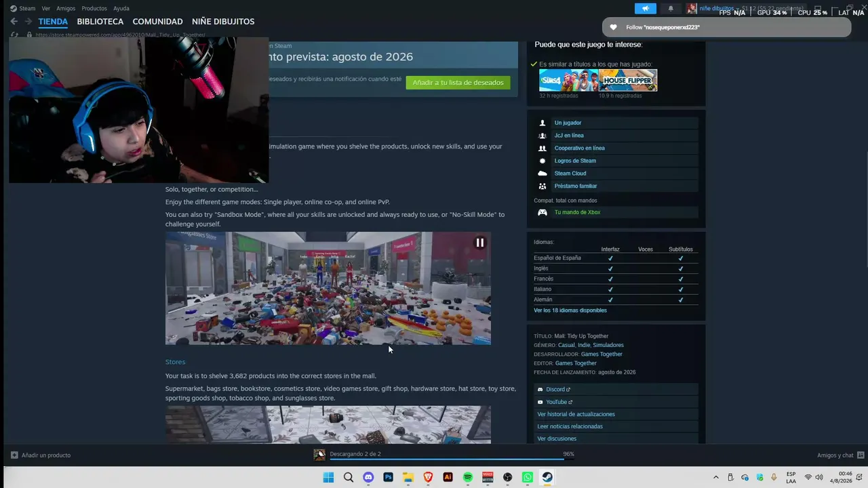The image size is (868, 488).
Task: Open Brave browser from the taskbar
Action: [428, 477]
